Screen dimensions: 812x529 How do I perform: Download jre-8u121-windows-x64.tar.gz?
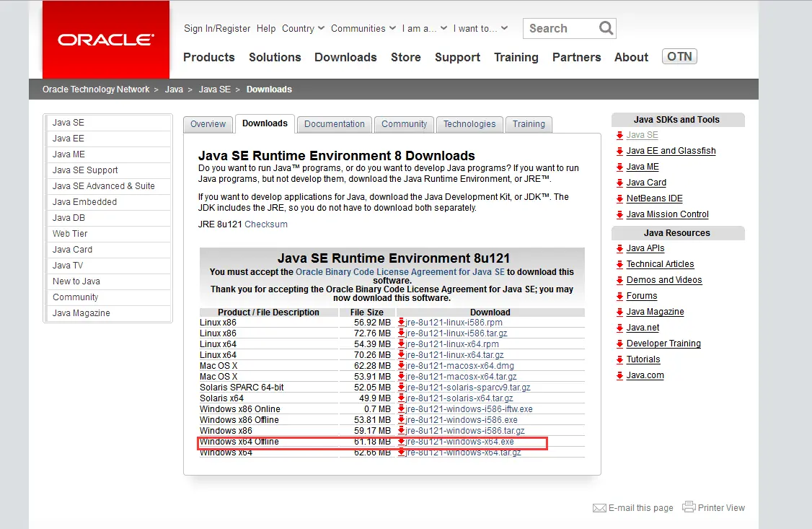[464, 453]
